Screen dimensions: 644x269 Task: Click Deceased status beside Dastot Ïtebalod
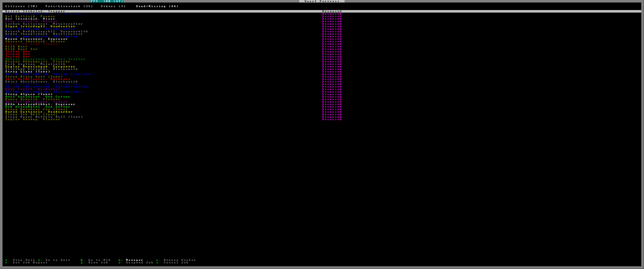pyautogui.click(x=332, y=11)
